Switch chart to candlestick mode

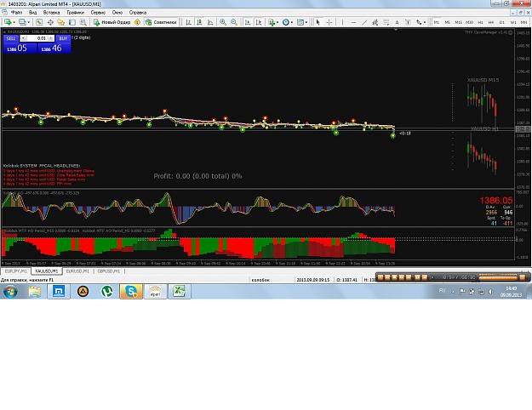(x=199, y=22)
